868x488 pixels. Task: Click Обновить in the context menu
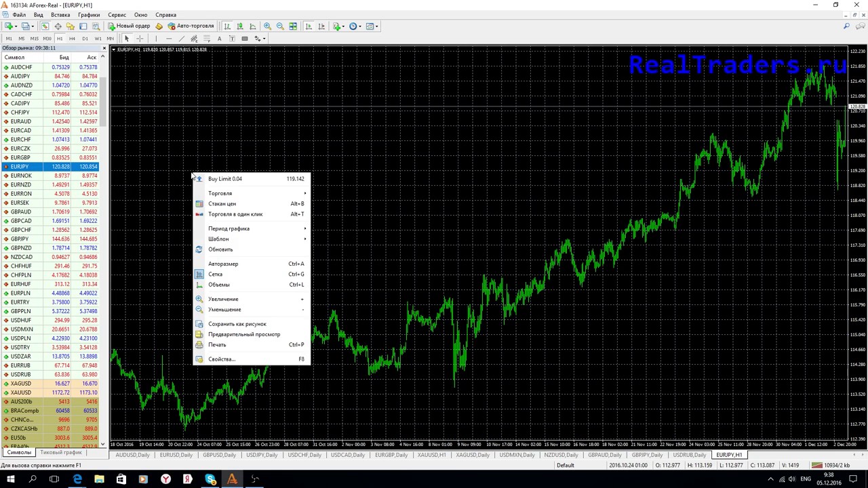[x=251, y=249]
